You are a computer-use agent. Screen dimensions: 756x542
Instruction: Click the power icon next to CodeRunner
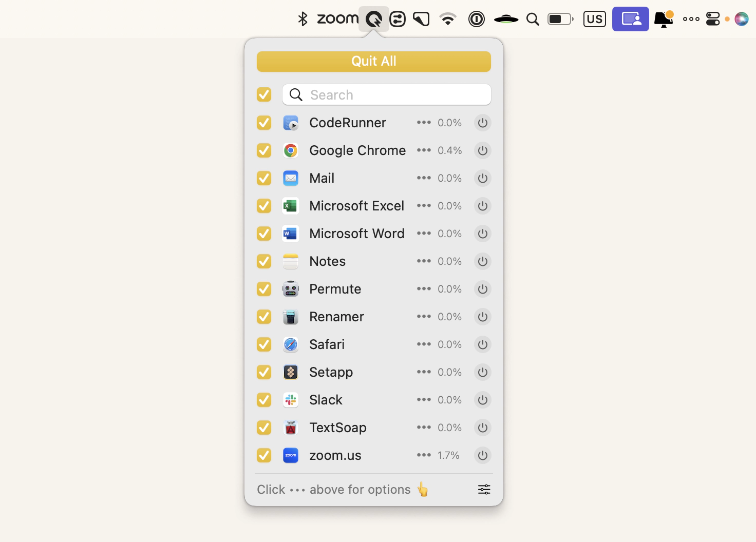pyautogui.click(x=482, y=123)
